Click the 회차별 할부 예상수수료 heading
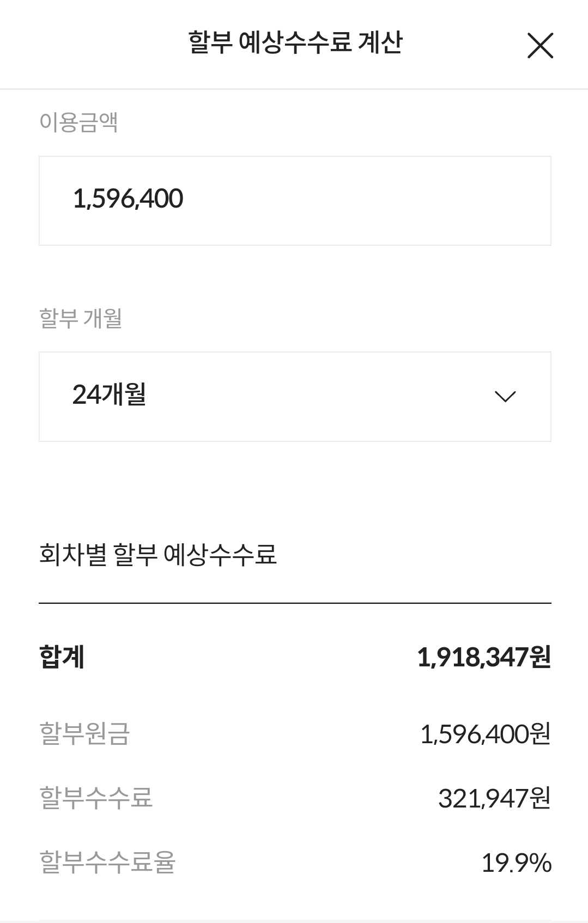Screen dimensions: 588x923 (158, 555)
